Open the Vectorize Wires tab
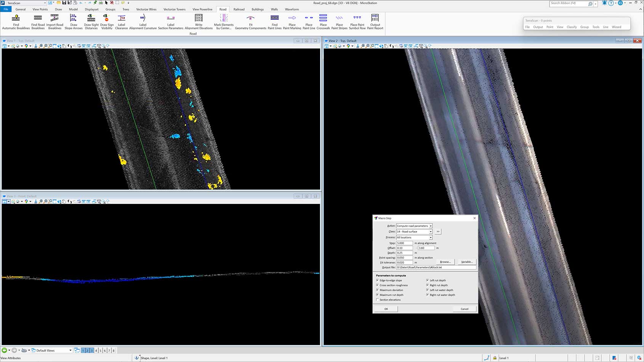The height and width of the screenshot is (362, 644). pos(146,9)
